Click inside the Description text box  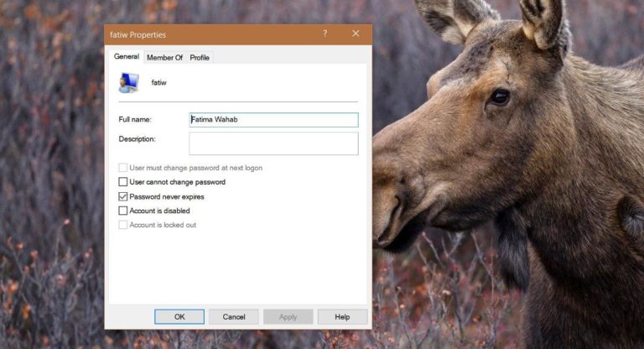273,143
